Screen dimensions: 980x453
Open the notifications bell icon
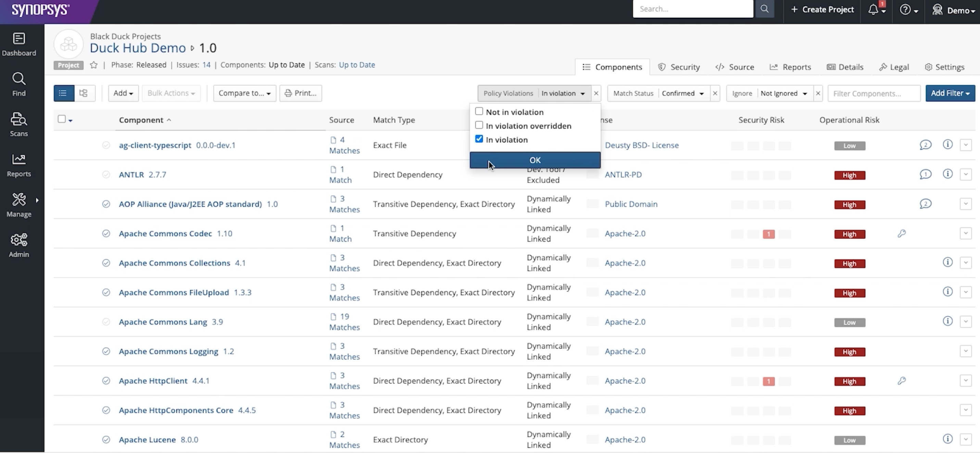click(874, 10)
